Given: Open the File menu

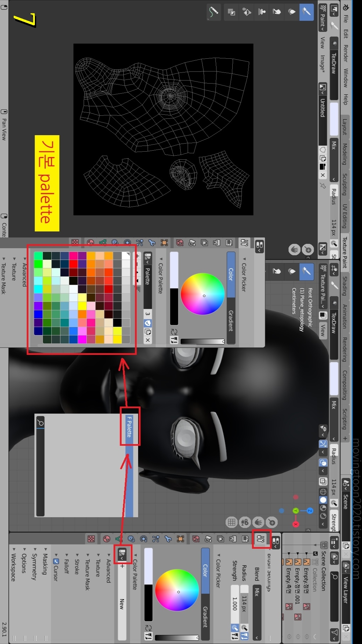Looking at the screenshot, I should pos(345,19).
